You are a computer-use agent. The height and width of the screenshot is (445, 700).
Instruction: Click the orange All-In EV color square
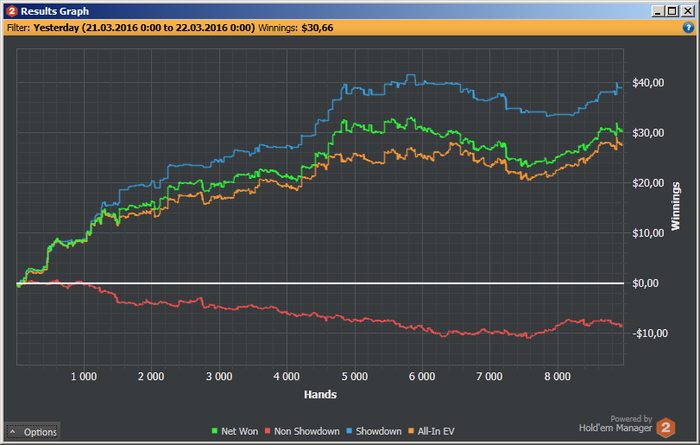pos(411,431)
